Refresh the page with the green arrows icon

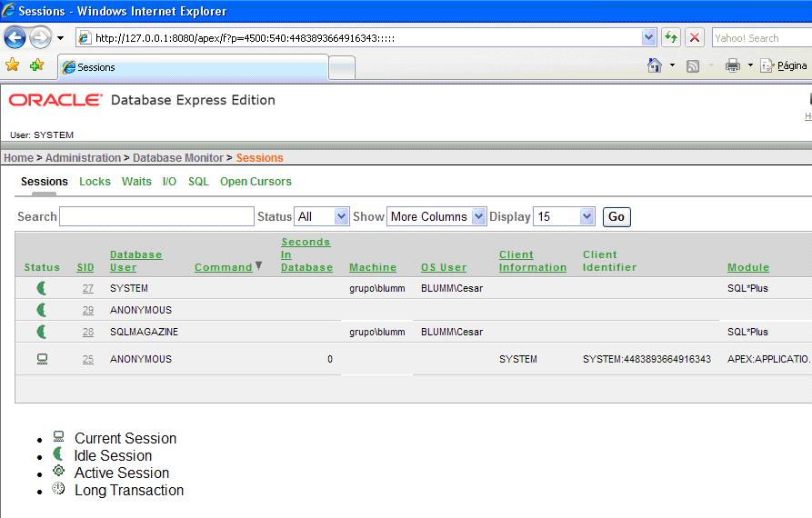(x=671, y=37)
